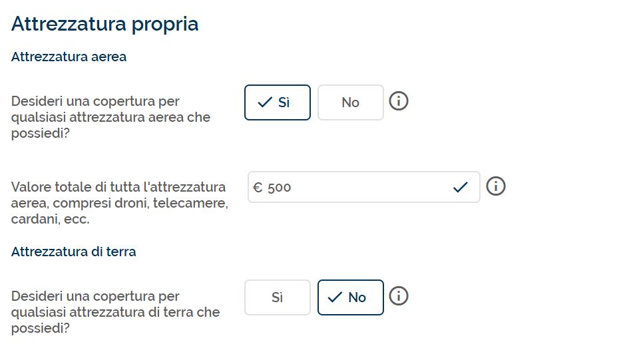The width and height of the screenshot is (621, 364).
Task: Click checkmark icon in aerial Sì button
Action: (x=265, y=102)
